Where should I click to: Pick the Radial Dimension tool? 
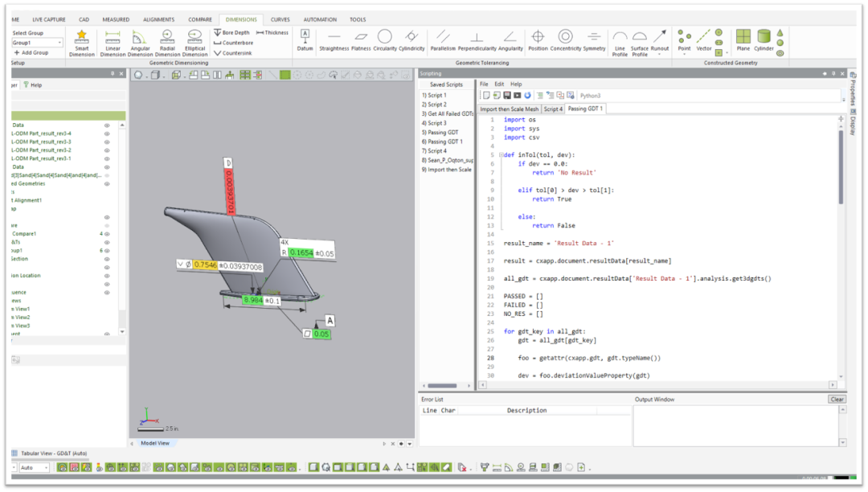point(167,43)
